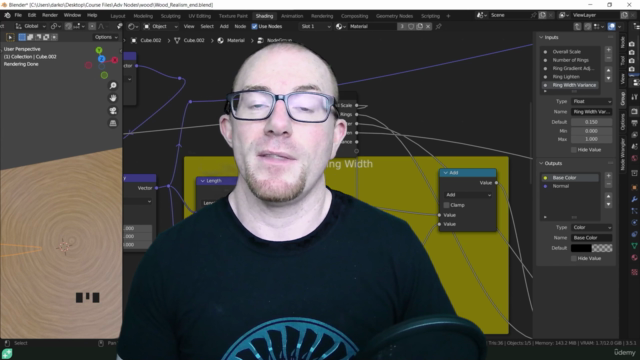Unlink the Material datablock with X
The width and height of the screenshot is (640, 360).
coord(428,27)
